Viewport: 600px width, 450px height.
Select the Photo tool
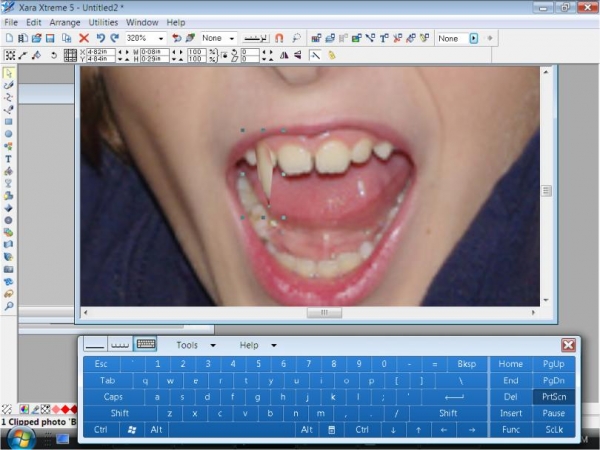[8, 269]
